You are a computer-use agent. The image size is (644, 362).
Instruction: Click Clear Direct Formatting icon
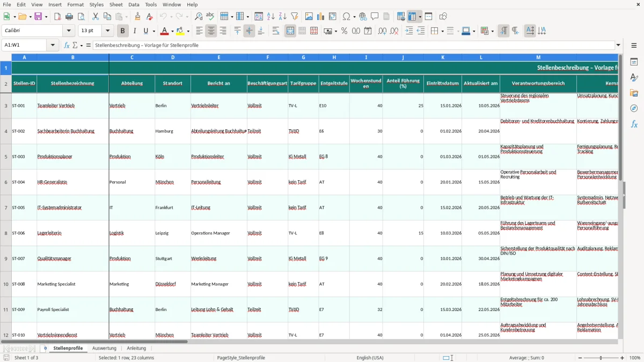click(x=149, y=17)
